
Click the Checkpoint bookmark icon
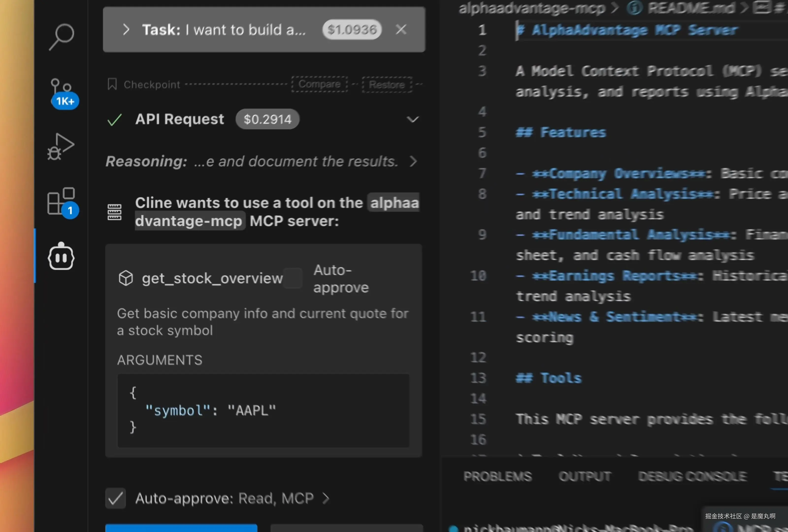(x=112, y=84)
